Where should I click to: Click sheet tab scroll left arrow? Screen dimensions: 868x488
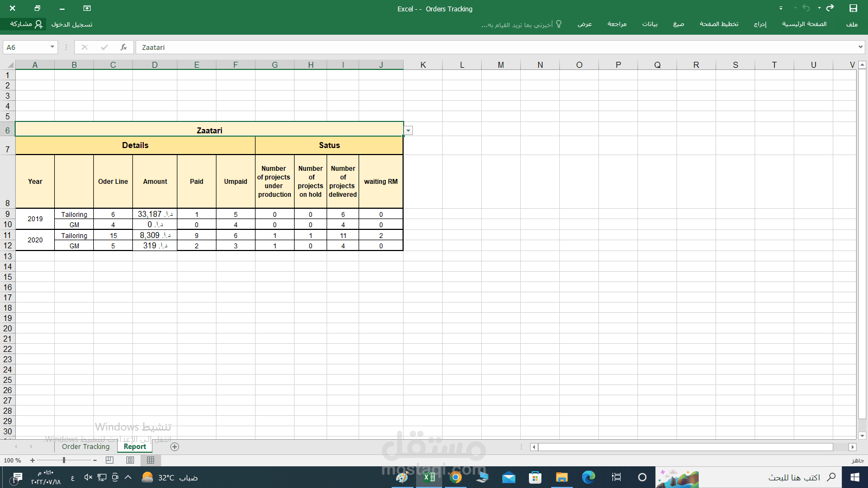16,447
